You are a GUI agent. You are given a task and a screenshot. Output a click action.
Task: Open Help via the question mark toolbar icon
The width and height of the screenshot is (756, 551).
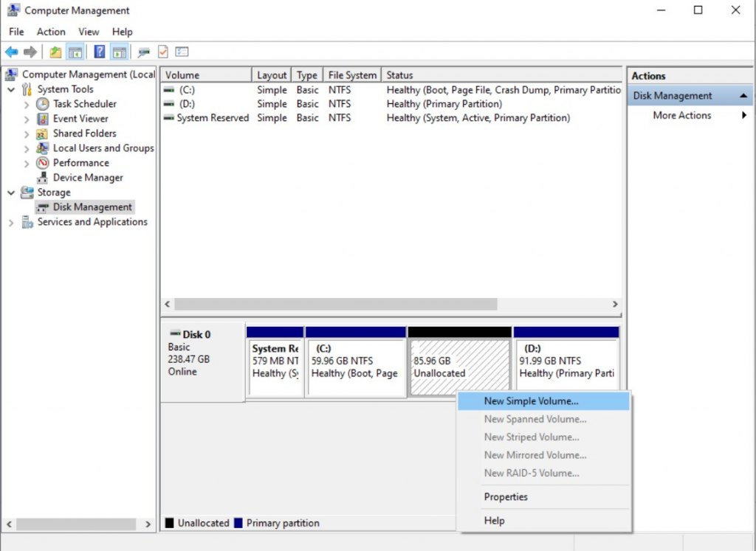pos(99,52)
